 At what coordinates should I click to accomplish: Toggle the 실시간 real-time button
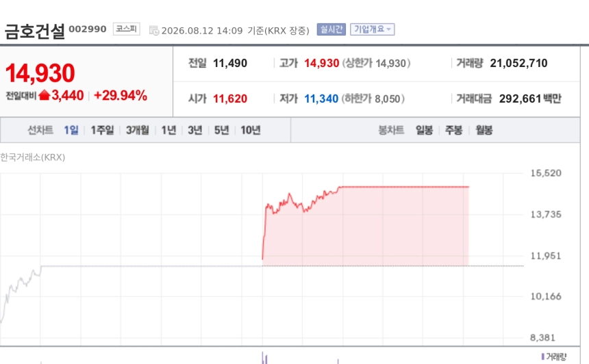(331, 29)
